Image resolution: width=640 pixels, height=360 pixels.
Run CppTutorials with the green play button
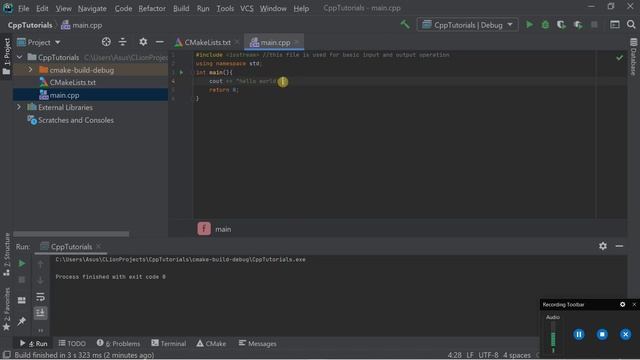tap(529, 25)
